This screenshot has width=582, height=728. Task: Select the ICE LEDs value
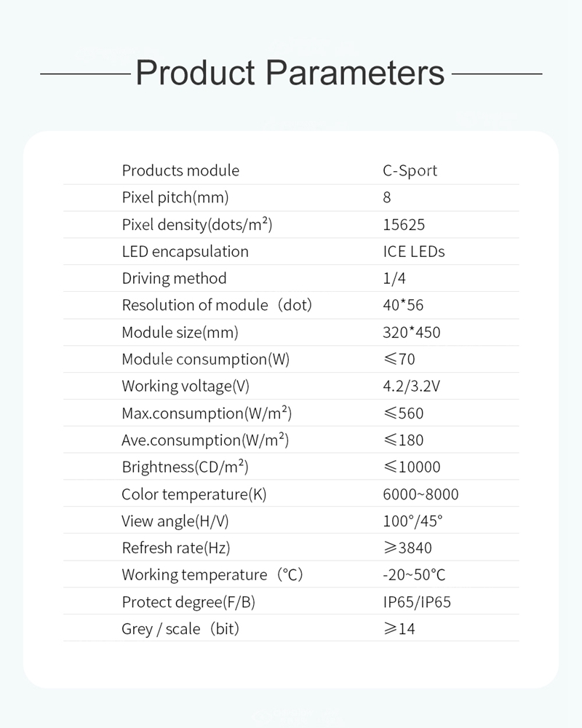(413, 251)
